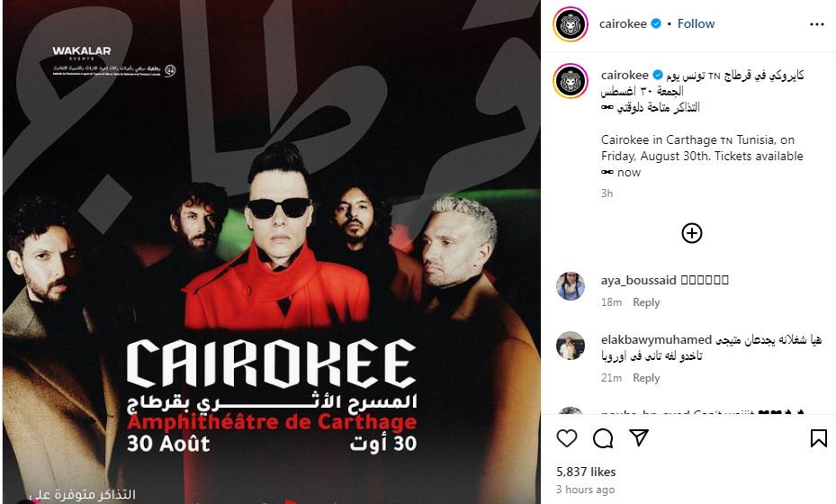Viewport: 836px width, 504px height.
Task: Reply to aya_boussaid's comment
Action: (x=646, y=302)
